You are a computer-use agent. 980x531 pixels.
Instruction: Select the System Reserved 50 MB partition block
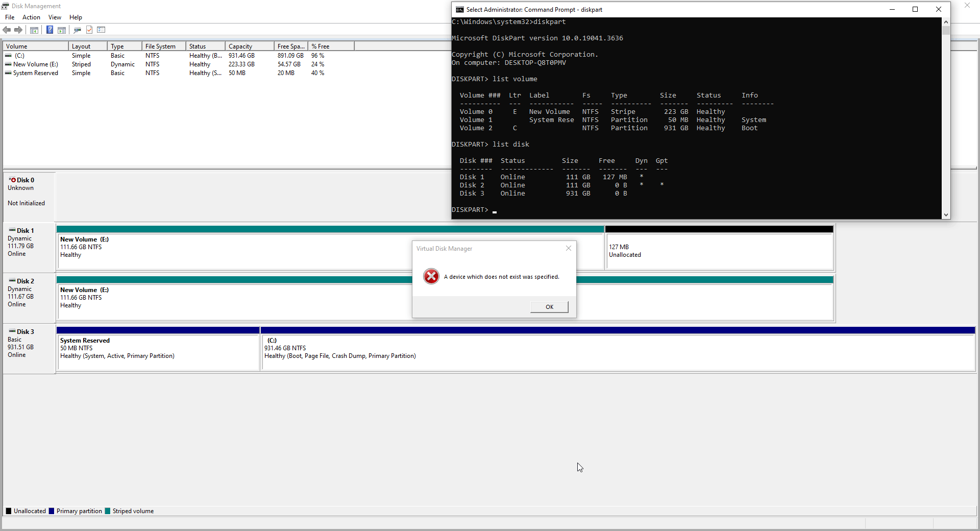pyautogui.click(x=158, y=349)
